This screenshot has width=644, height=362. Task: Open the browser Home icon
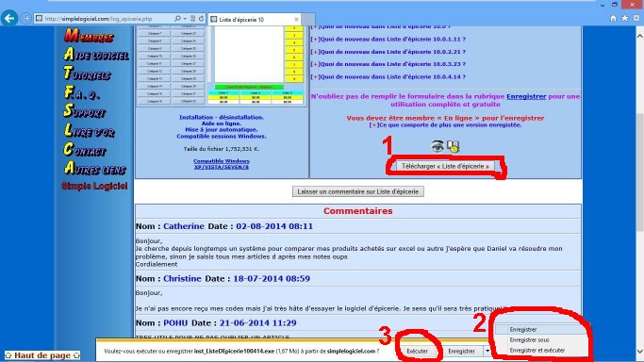click(613, 18)
